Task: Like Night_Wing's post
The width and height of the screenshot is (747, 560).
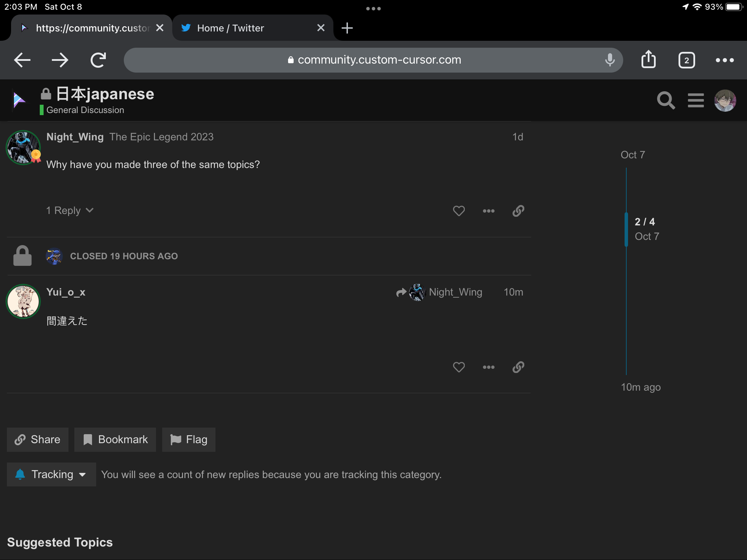Action: pos(459,211)
